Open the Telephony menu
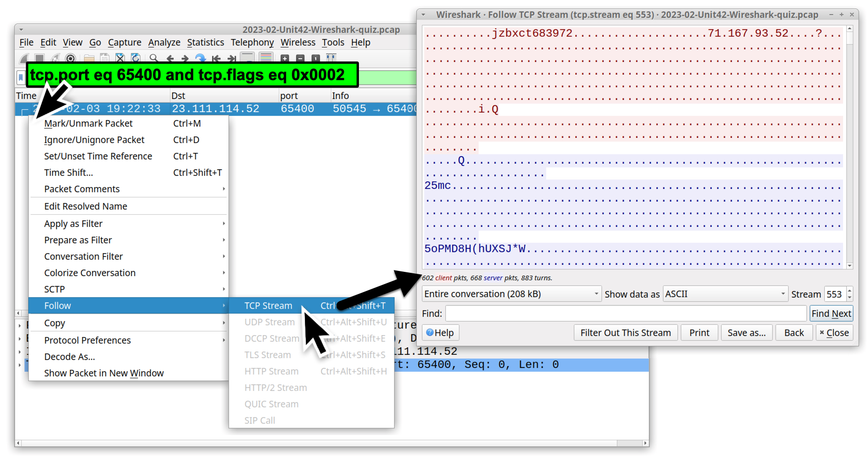The height and width of the screenshot is (458, 868). click(x=252, y=42)
